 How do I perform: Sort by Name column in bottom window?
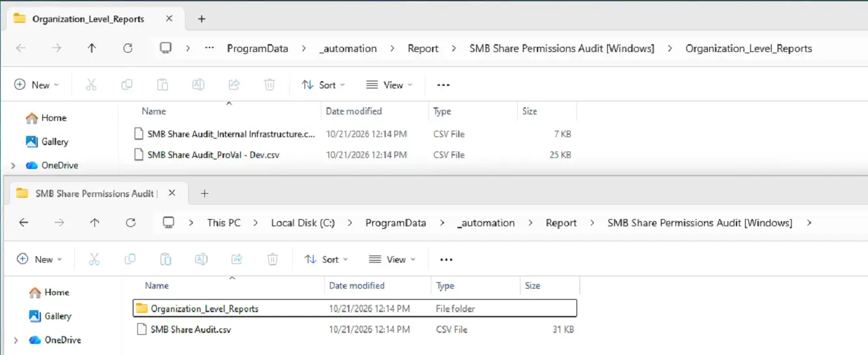click(x=156, y=285)
